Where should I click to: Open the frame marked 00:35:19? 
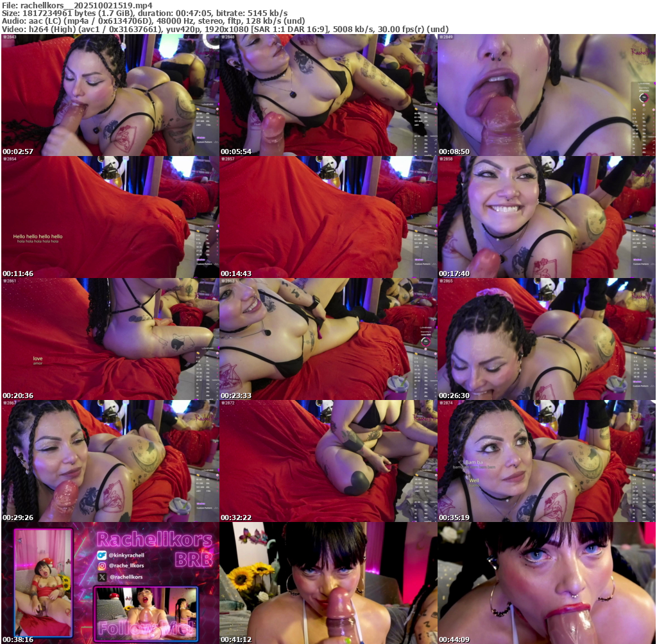pyautogui.click(x=546, y=461)
